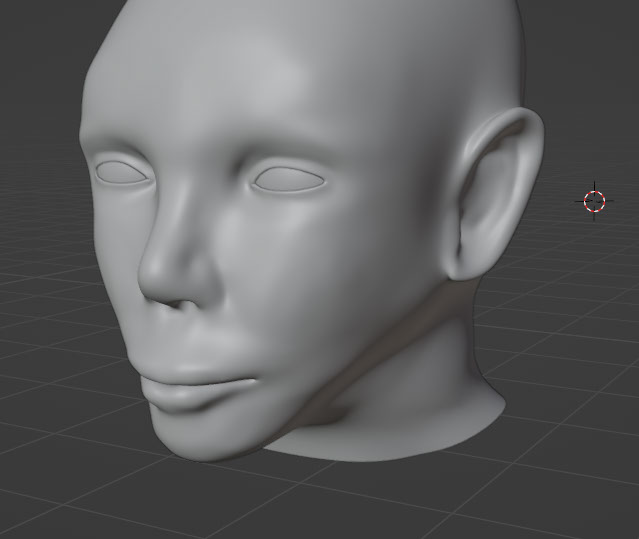The height and width of the screenshot is (539, 639).
Task: Click the red-white 3D cursor
Action: (594, 201)
